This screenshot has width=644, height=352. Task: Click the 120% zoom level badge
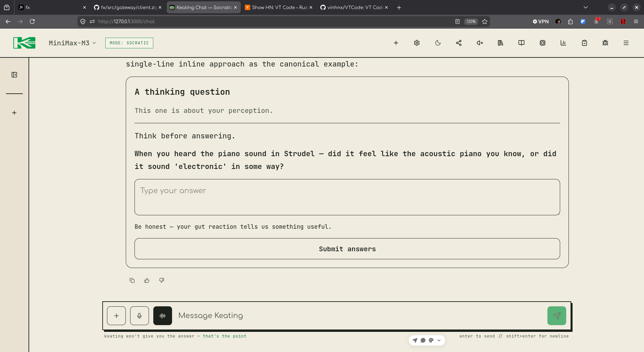click(471, 21)
